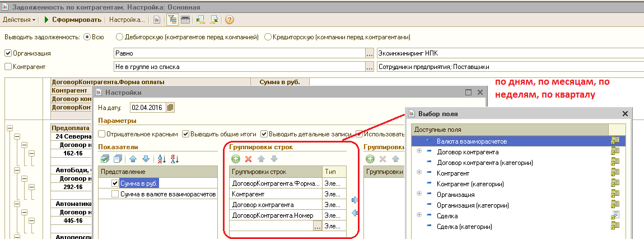Collapse the Предоплата group in report tree
The image size is (644, 239).
pos(10,128)
